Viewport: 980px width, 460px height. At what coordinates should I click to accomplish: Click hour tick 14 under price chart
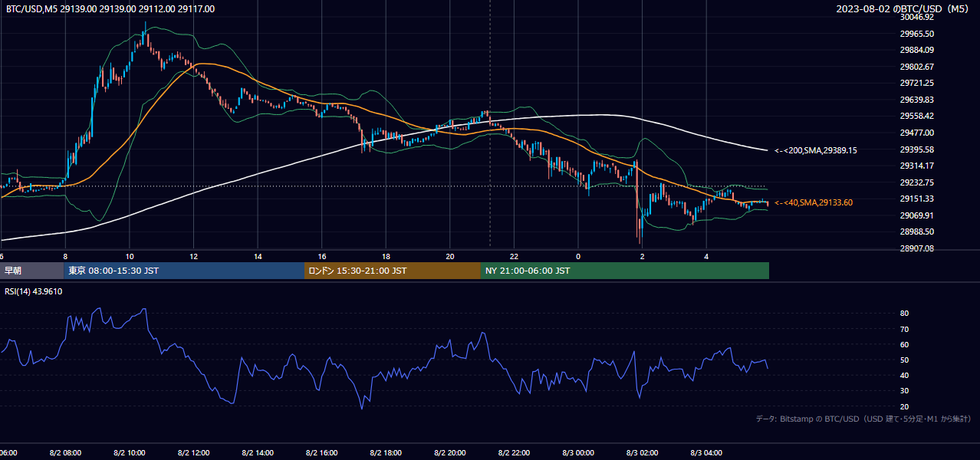(258, 257)
